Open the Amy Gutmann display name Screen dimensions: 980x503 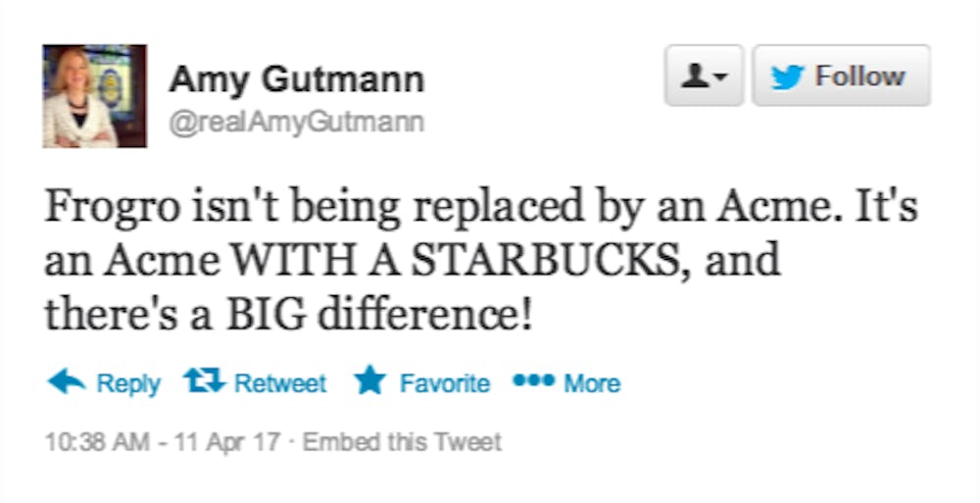[x=296, y=79]
